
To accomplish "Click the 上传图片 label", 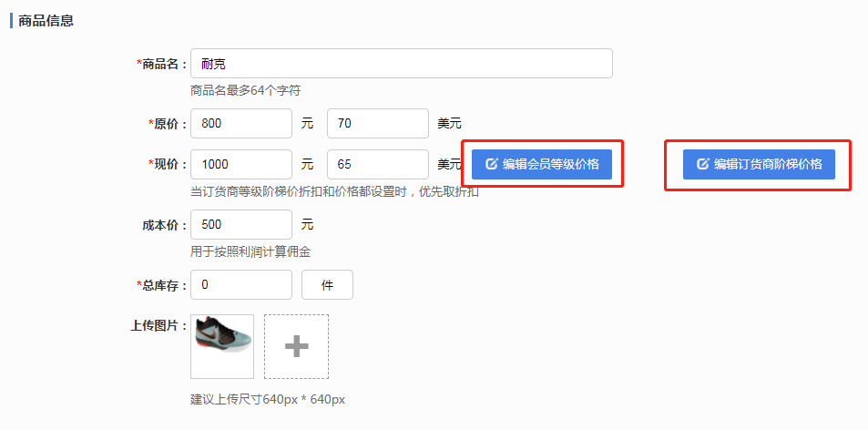I will click(x=158, y=325).
